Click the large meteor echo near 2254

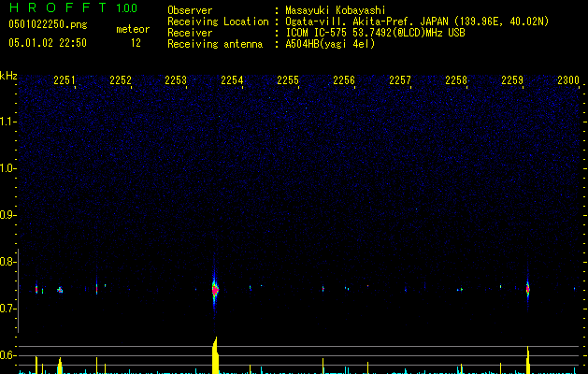tap(215, 290)
